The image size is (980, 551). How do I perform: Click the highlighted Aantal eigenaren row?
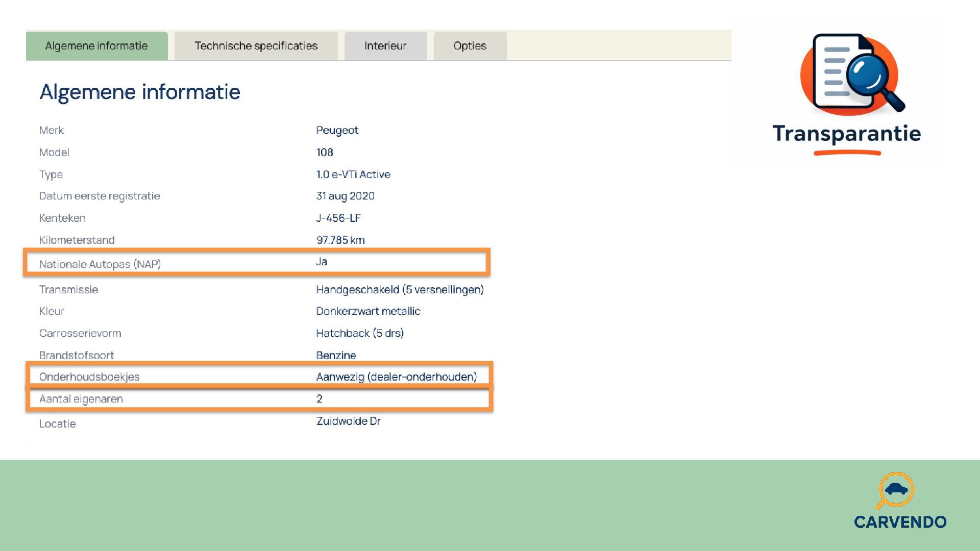tap(259, 399)
